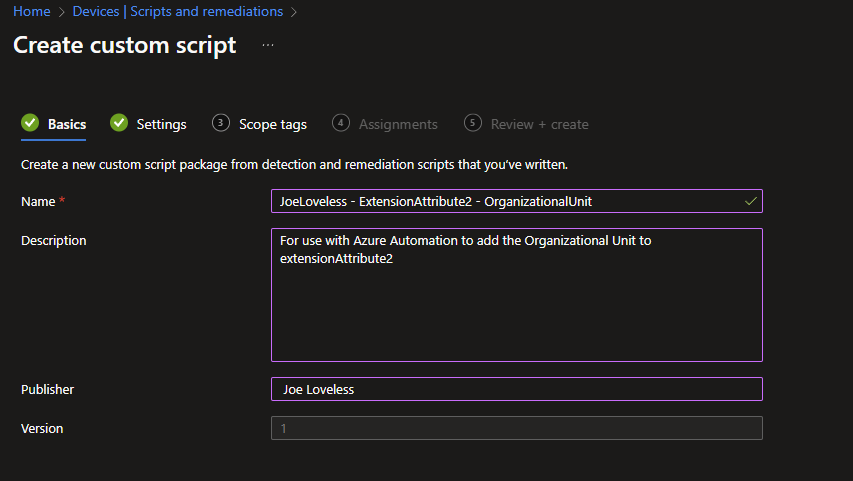Jump to the Assignments step
Viewport: 853px width, 481px height.
tap(398, 124)
